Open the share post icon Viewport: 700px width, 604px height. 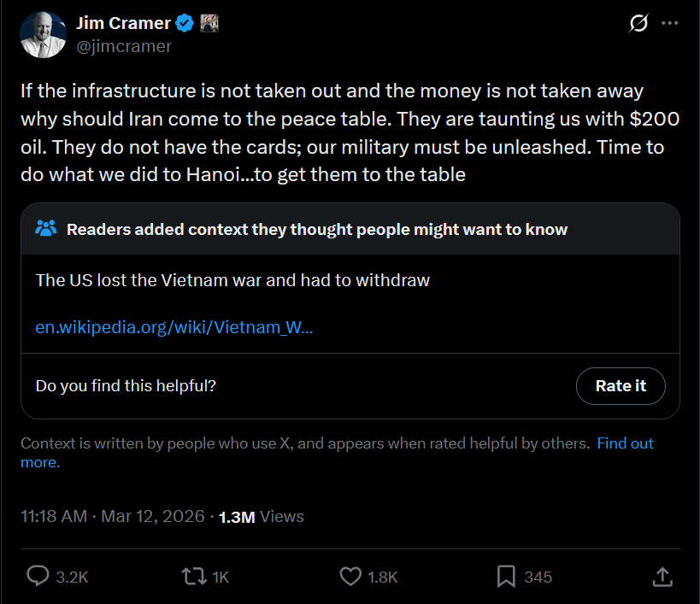[662, 577]
